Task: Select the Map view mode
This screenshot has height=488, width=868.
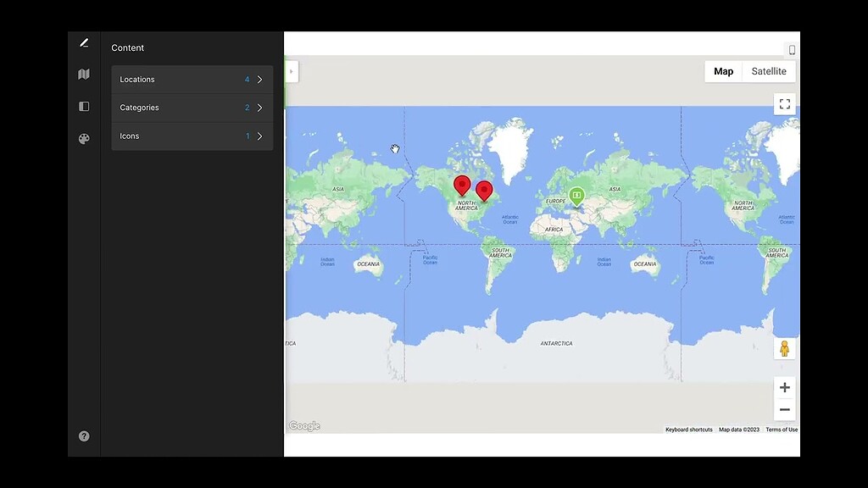Action: click(x=723, y=71)
